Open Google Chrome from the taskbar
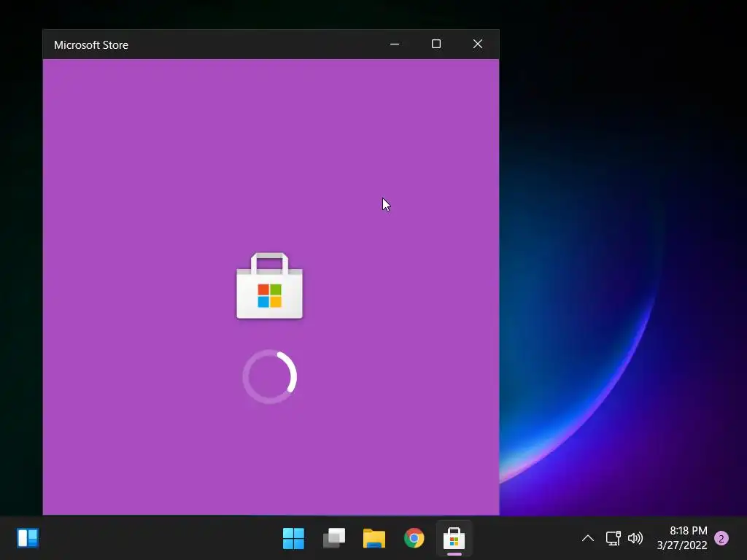Screen dimensions: 747x560 (x=414, y=538)
